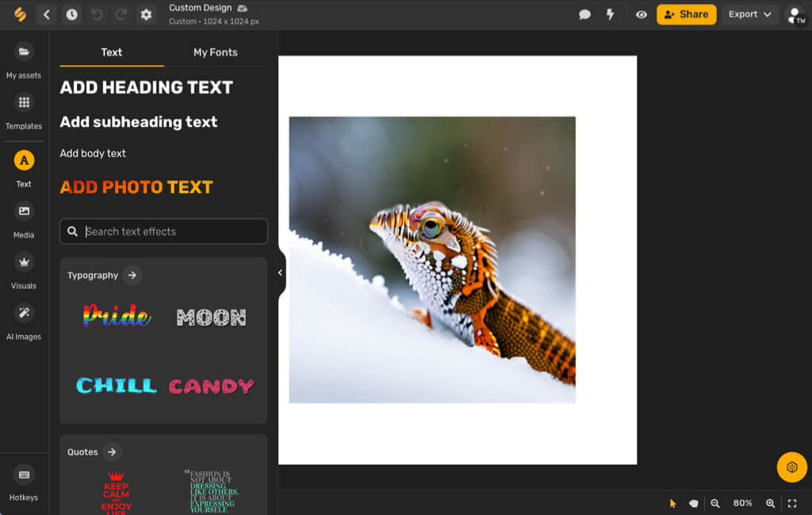Open the AI Images tool
The height and width of the screenshot is (515, 812).
[24, 313]
